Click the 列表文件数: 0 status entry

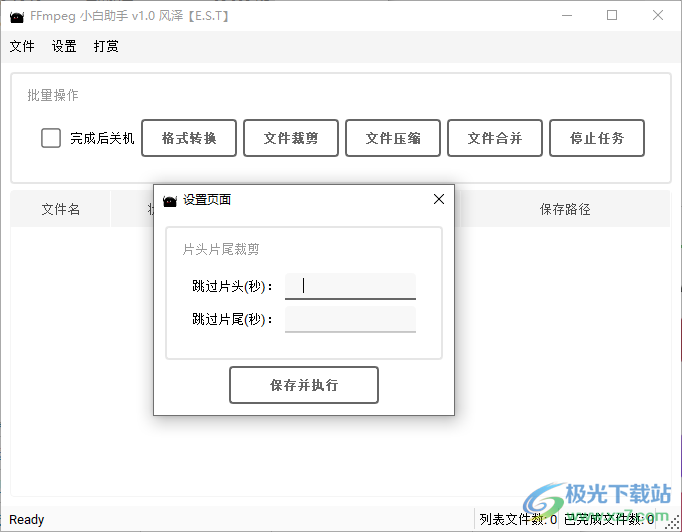click(x=518, y=519)
